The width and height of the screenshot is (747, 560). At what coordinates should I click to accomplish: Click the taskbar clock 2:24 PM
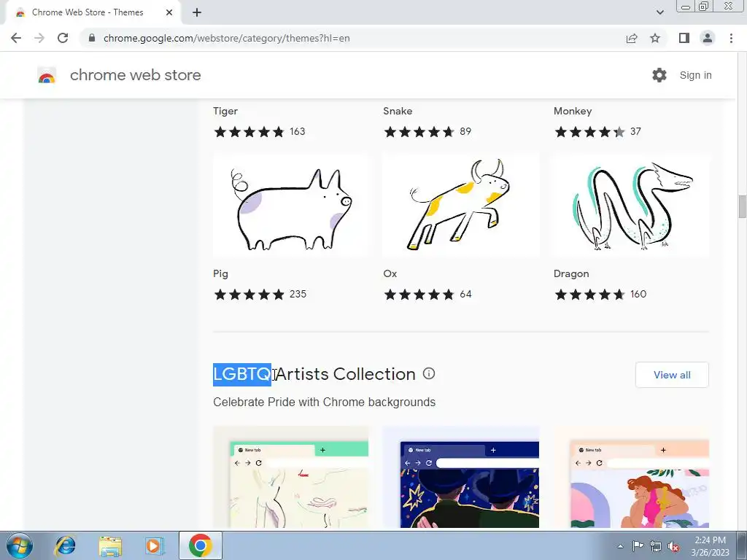710,540
